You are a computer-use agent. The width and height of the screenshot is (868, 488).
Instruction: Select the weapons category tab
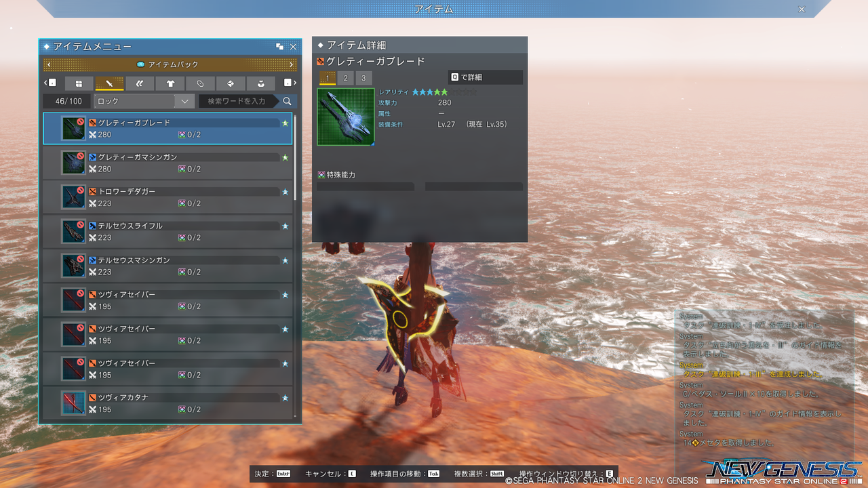point(109,83)
